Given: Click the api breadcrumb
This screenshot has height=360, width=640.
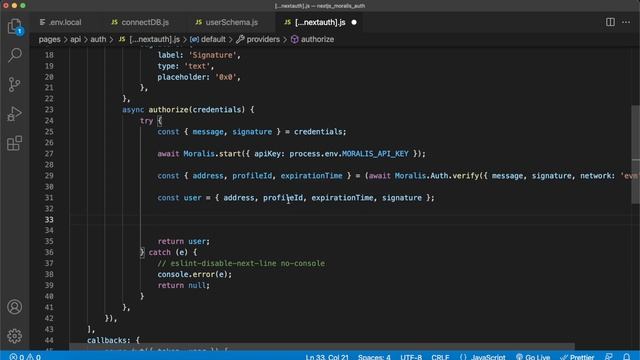Looking at the screenshot, I should (x=76, y=39).
